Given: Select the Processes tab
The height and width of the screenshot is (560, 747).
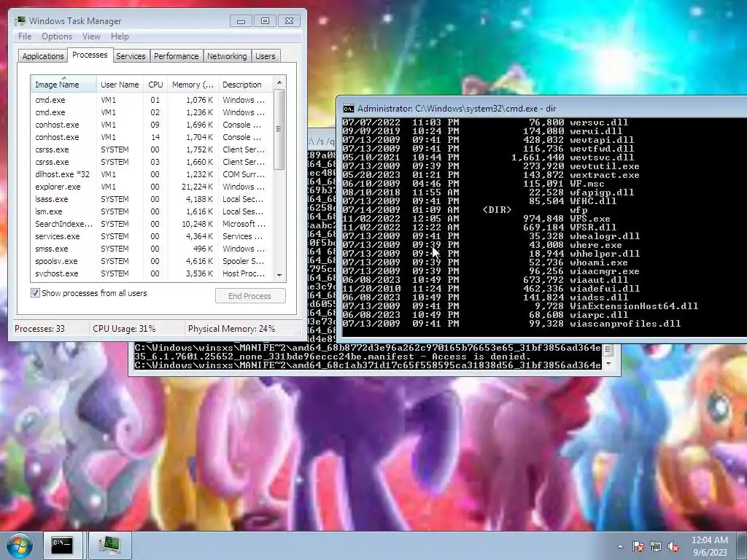Looking at the screenshot, I should point(90,55).
